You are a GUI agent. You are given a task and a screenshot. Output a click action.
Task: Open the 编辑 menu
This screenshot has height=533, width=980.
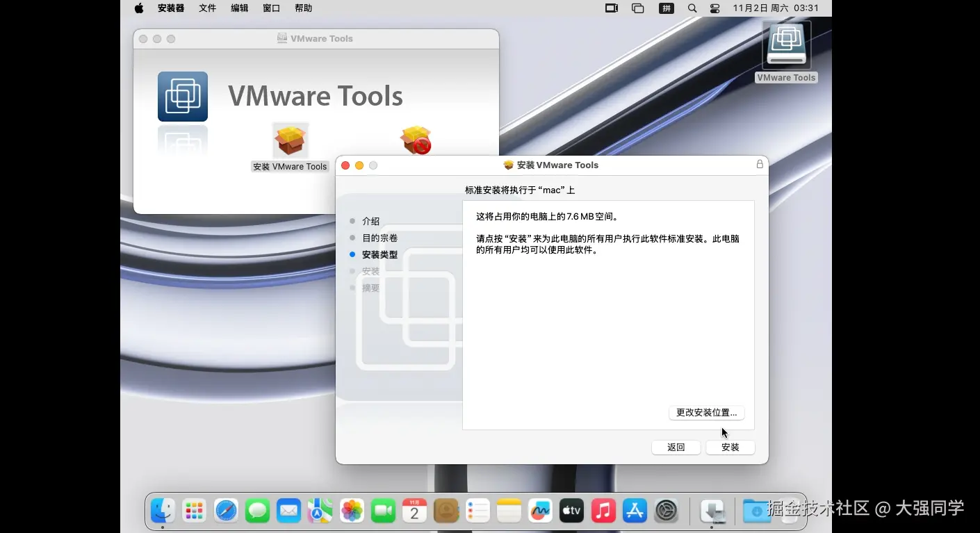click(240, 8)
